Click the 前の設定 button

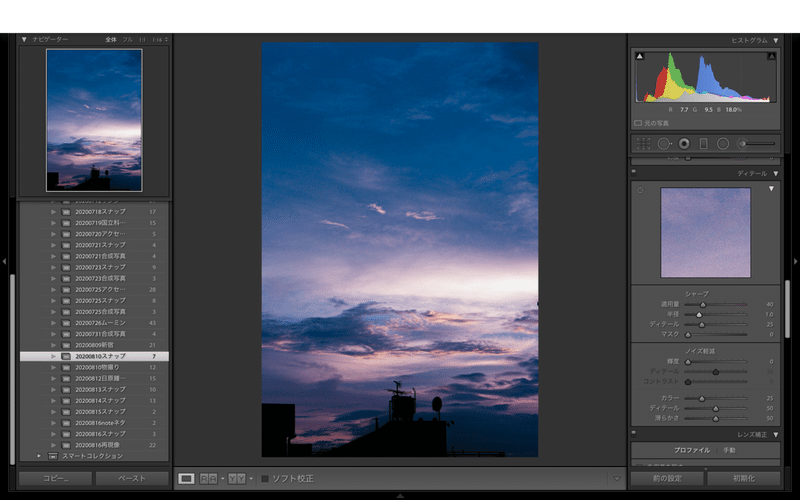(667, 479)
